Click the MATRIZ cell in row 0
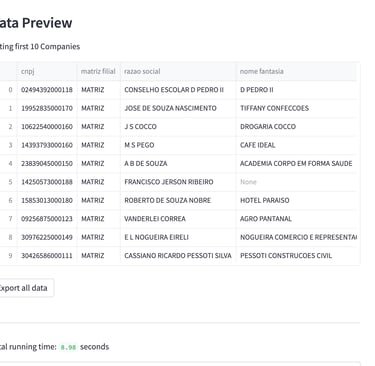Viewport: 375px width, 366px height. (99, 90)
